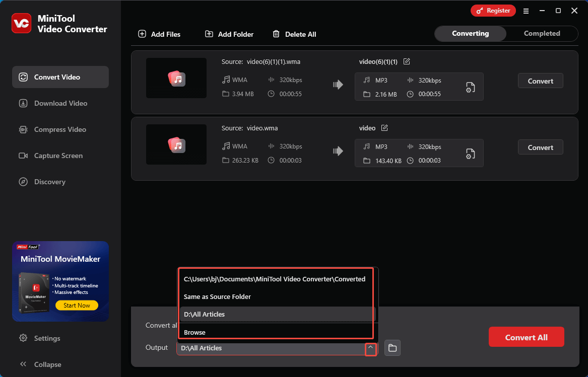Click the Register button
This screenshot has height=377, width=588.
[493, 11]
